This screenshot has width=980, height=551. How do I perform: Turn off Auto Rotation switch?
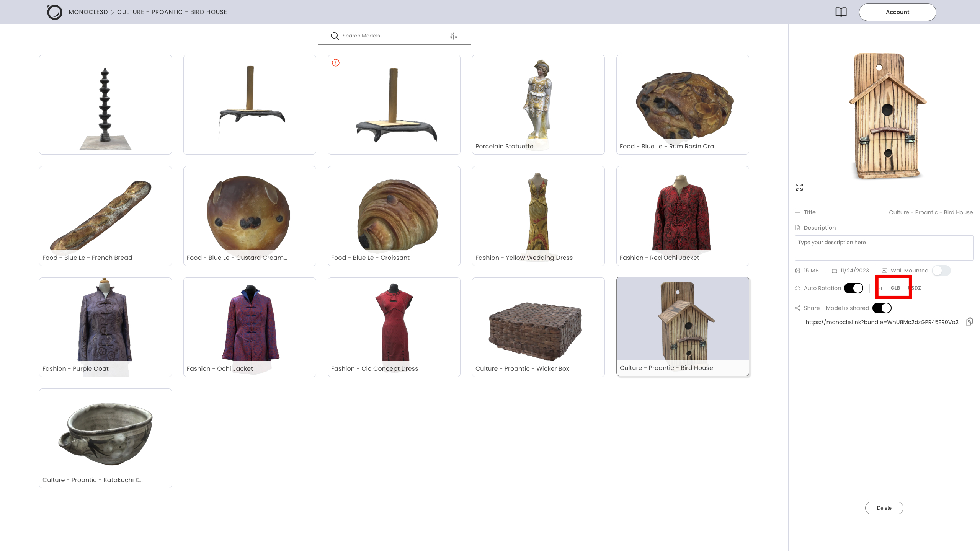(x=854, y=288)
